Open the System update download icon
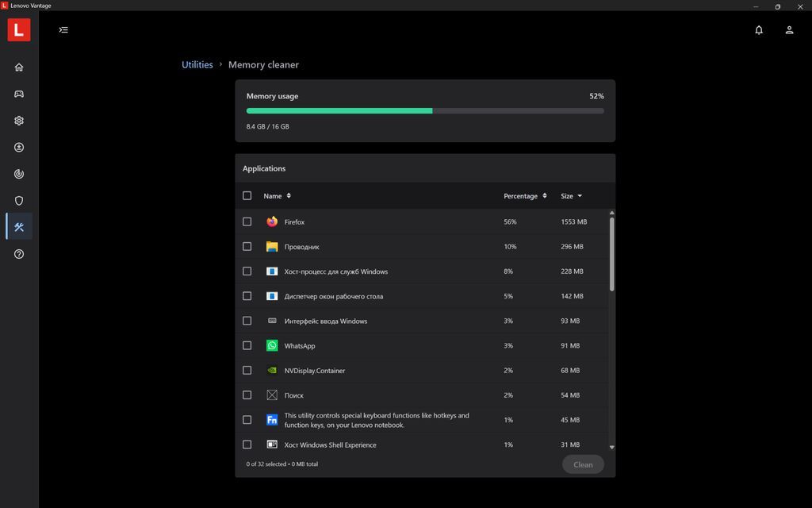Screen dimensions: 812x508 click(19, 147)
